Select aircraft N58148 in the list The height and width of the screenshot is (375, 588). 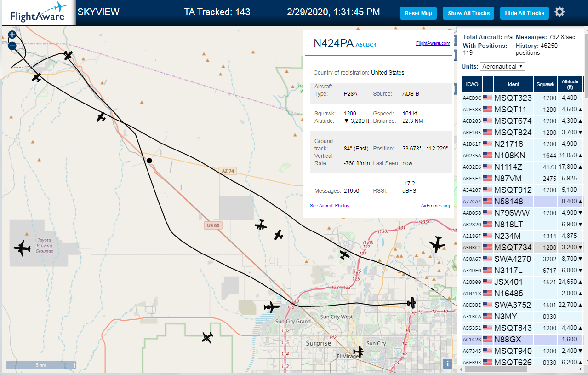[523, 202]
